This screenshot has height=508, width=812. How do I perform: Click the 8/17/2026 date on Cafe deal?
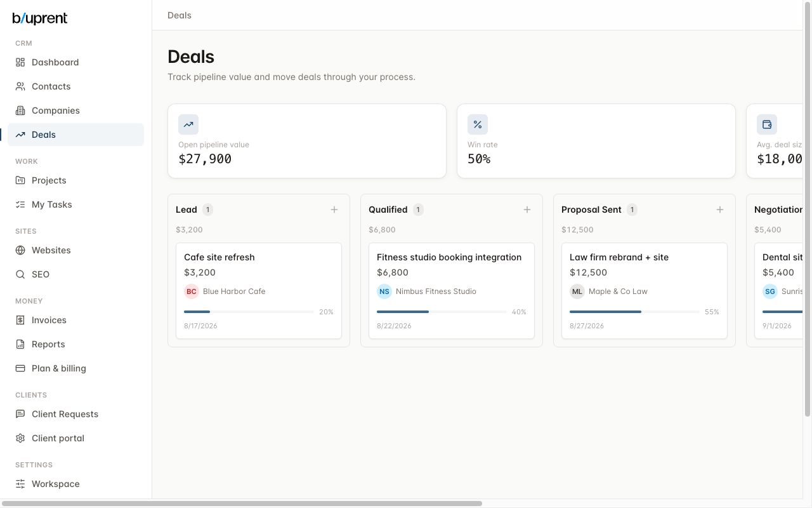click(x=200, y=326)
